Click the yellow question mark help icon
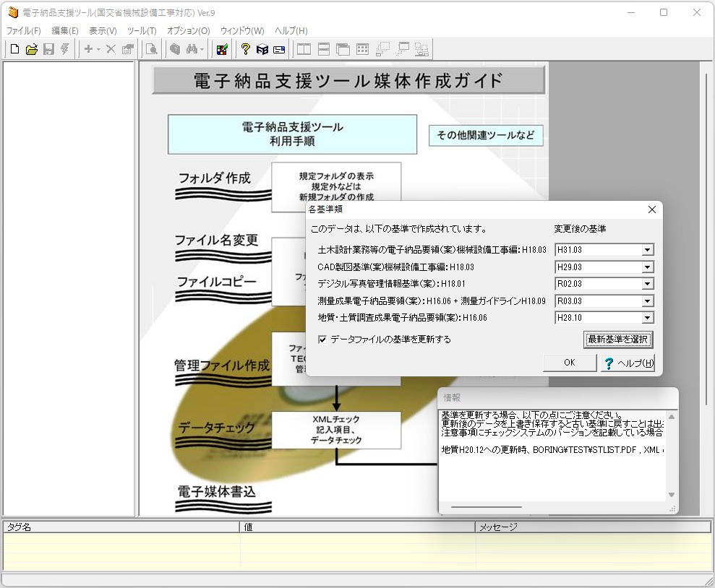The width and height of the screenshot is (715, 588). click(x=246, y=49)
